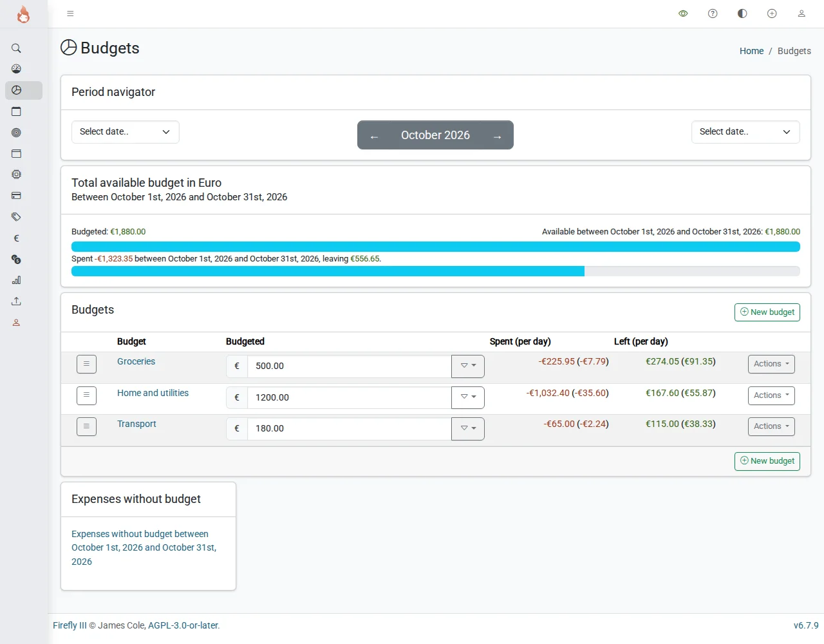Click the Groceries budget link
The image size is (824, 644).
136,361
